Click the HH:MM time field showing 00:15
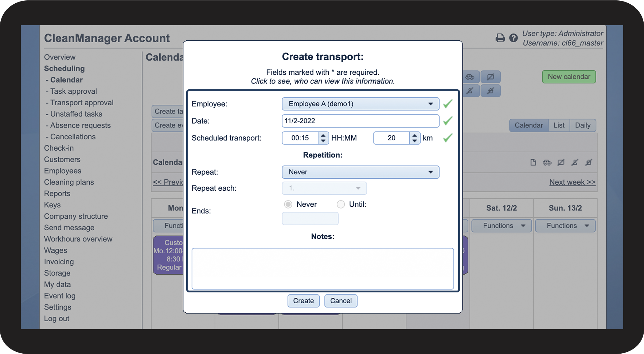The image size is (644, 354). (x=300, y=138)
